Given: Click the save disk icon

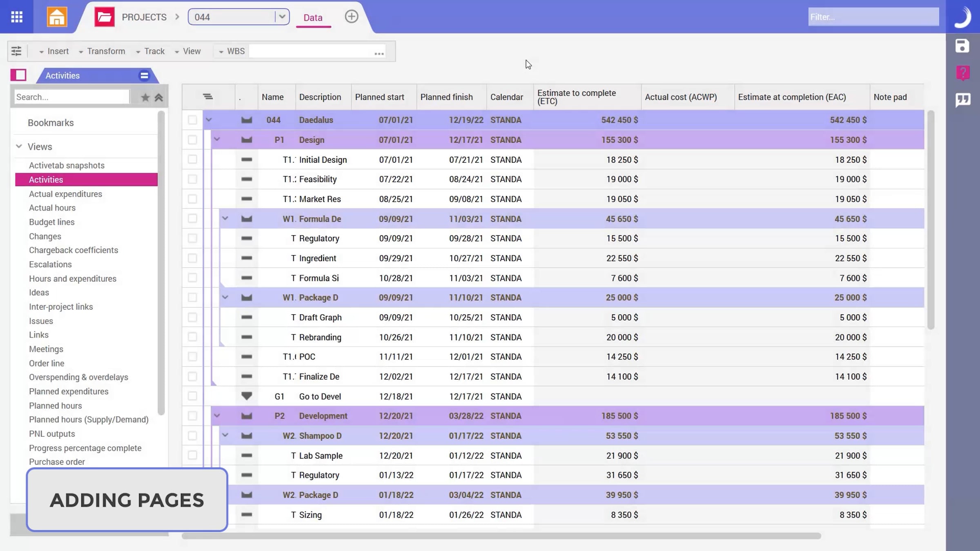Looking at the screenshot, I should 962,46.
